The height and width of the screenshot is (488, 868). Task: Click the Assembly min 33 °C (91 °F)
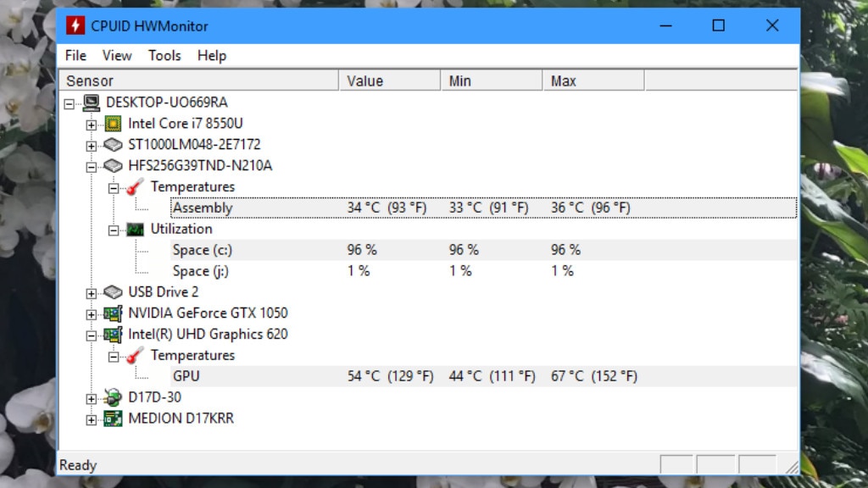489,208
